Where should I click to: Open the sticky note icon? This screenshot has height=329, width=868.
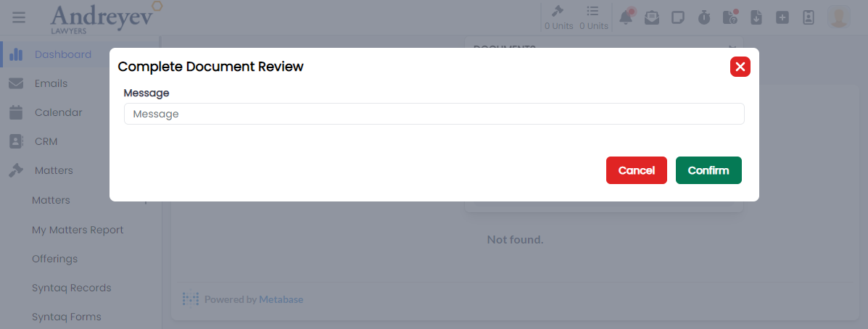click(678, 17)
